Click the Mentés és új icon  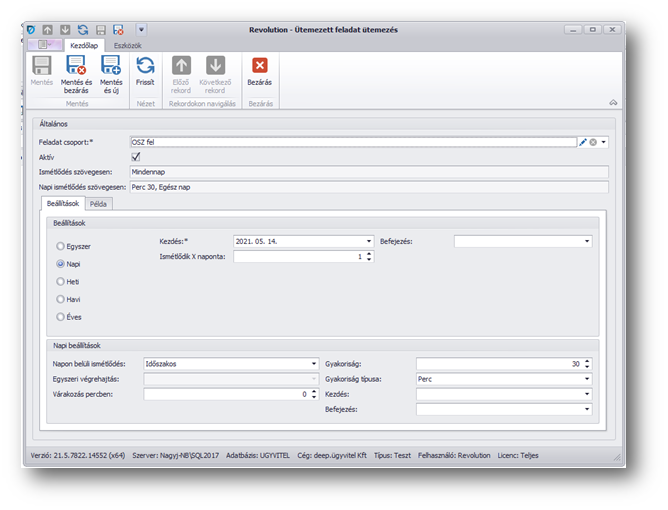[111, 67]
